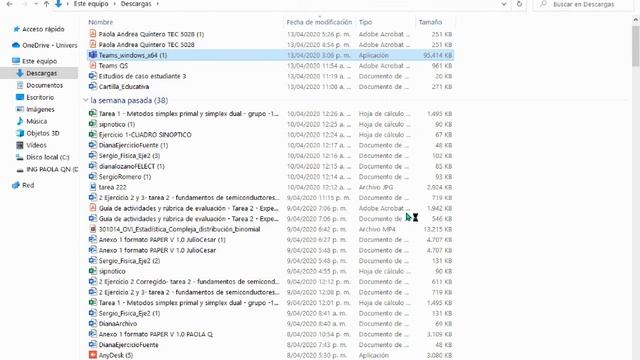
Task: Click the Up one level arrow
Action: (x=47, y=4)
